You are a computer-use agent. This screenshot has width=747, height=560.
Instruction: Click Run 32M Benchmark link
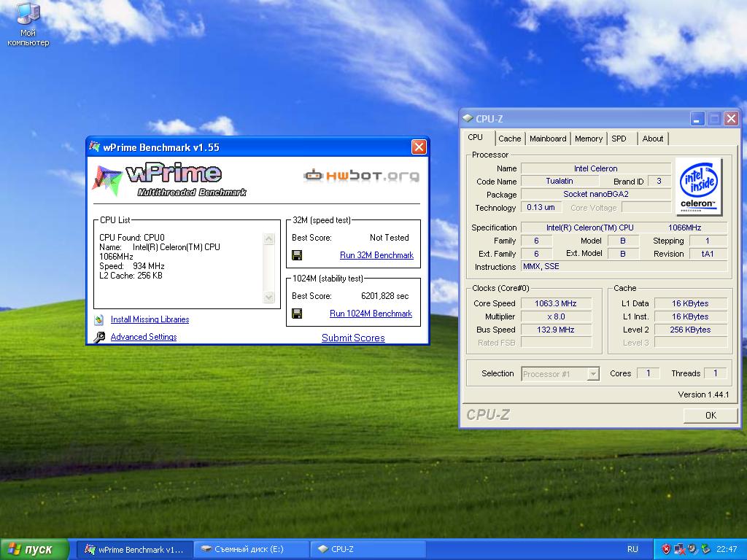pyautogui.click(x=376, y=255)
